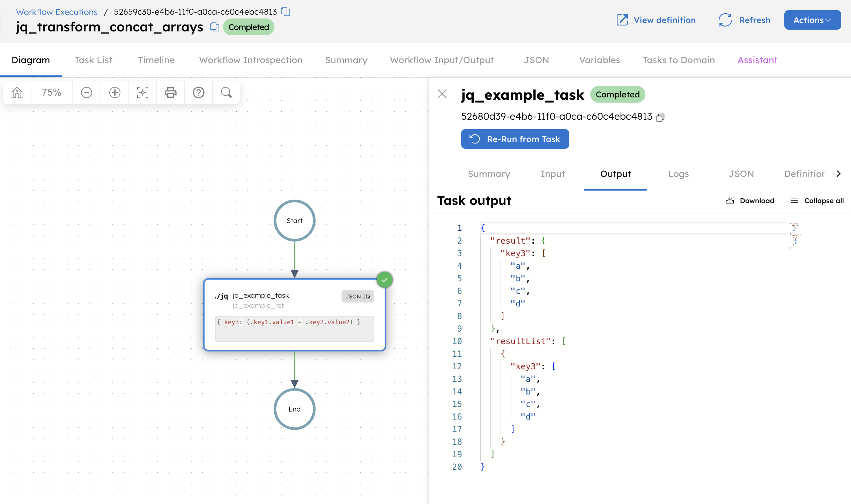The width and height of the screenshot is (851, 504).
Task: Expand hidden task detail tabs with chevron
Action: (838, 173)
